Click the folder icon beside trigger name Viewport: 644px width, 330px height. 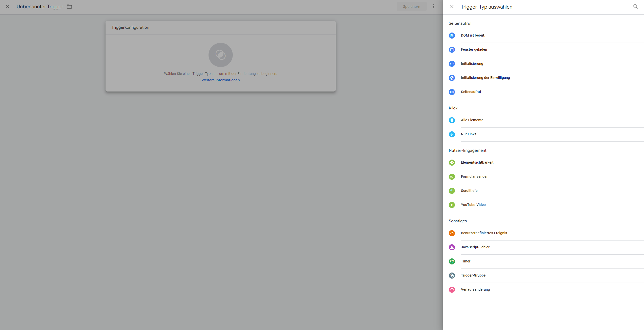pos(69,7)
